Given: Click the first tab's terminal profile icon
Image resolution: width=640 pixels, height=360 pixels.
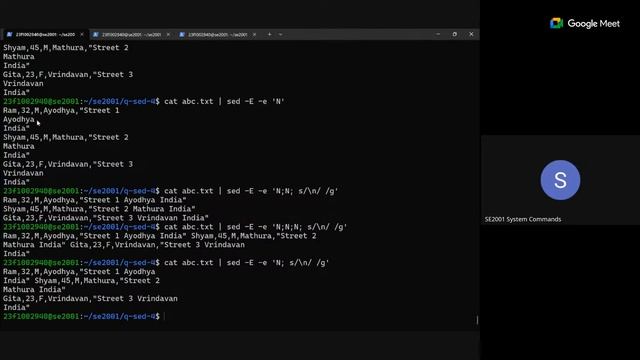Looking at the screenshot, I should click(x=9, y=35).
